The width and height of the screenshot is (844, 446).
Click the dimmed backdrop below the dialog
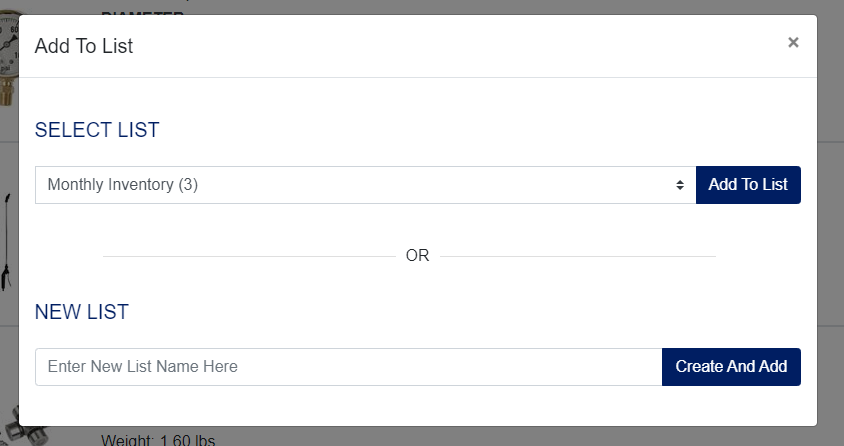pyautogui.click(x=500, y=437)
